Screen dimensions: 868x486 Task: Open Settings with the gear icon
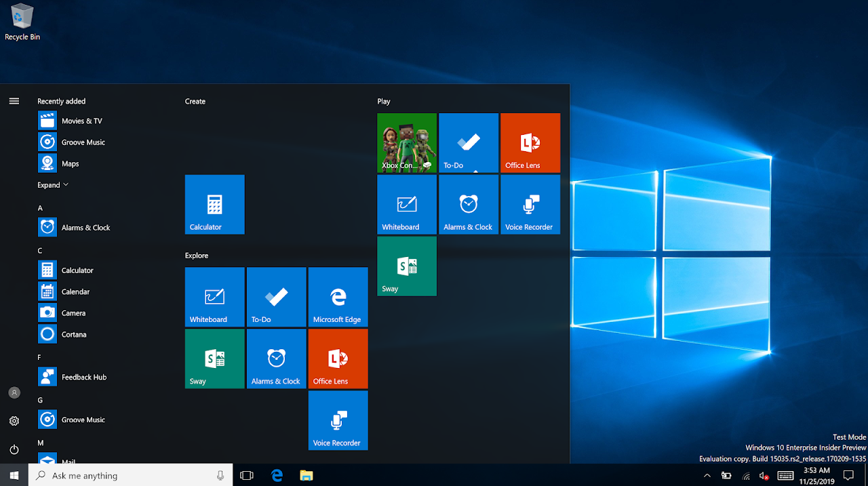[14, 421]
